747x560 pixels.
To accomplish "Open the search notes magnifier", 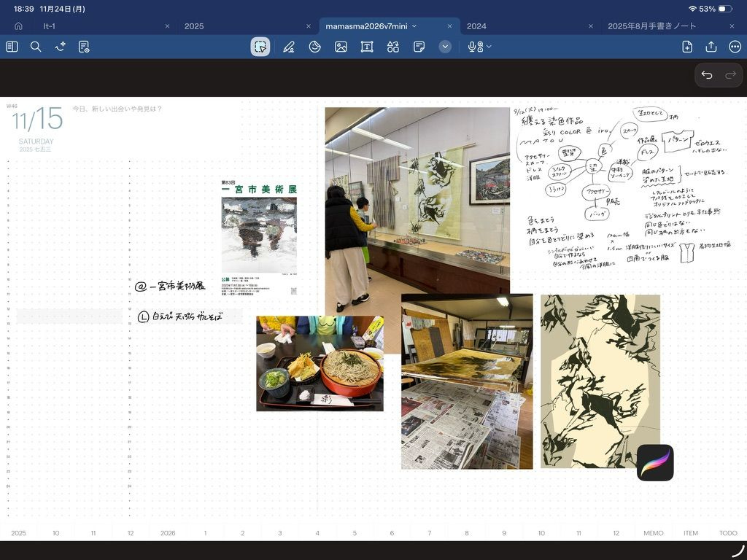I will coord(36,47).
